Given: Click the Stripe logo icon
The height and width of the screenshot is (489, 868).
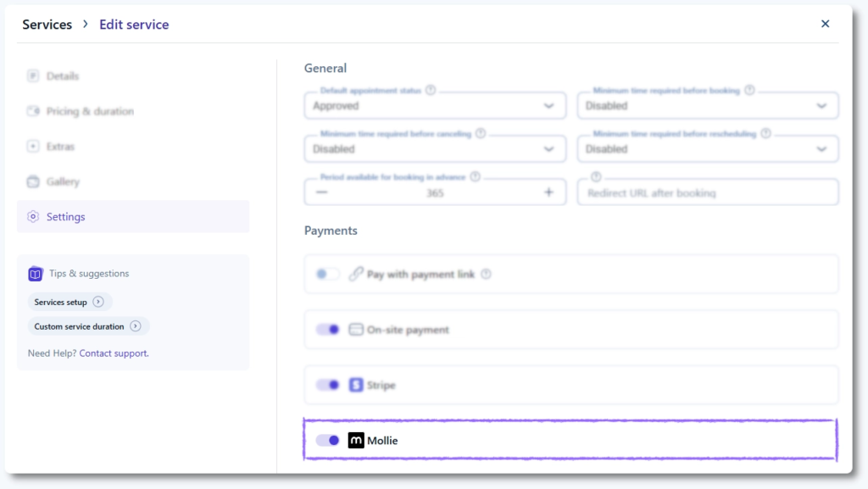Looking at the screenshot, I should pos(356,385).
